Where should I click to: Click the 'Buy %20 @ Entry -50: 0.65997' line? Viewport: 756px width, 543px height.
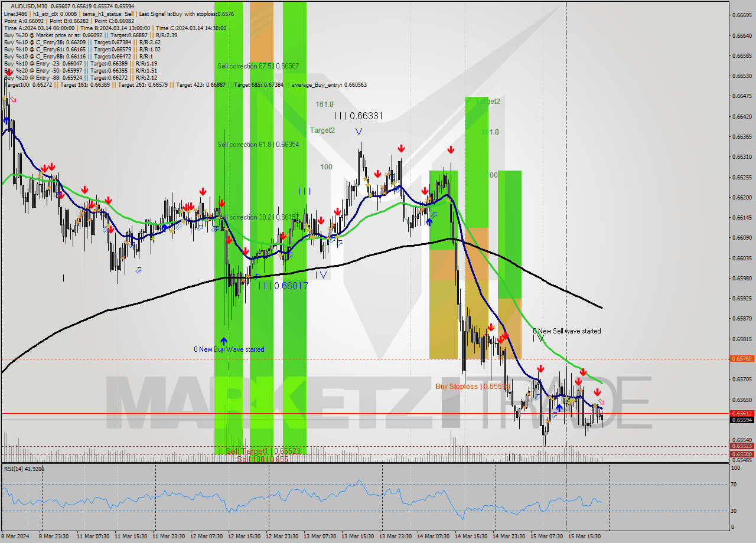pyautogui.click(x=80, y=70)
